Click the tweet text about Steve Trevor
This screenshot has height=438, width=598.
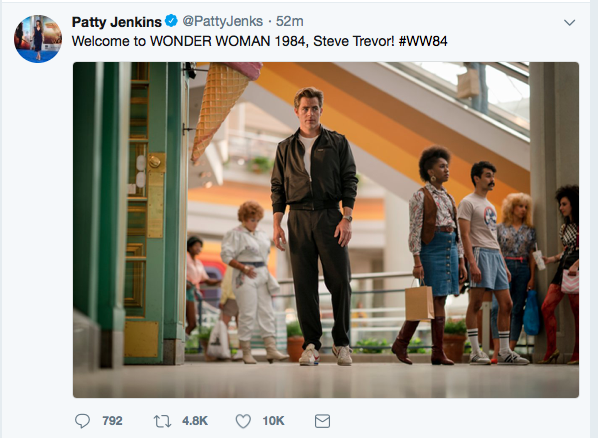pos(259,41)
